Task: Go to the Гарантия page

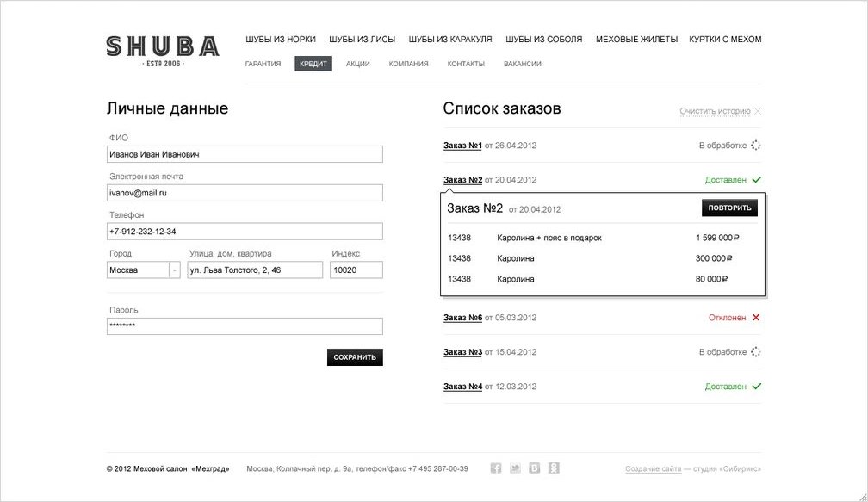Action: (x=263, y=64)
